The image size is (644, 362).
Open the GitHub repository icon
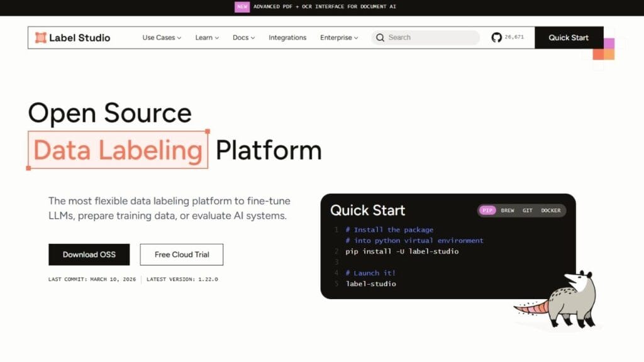click(x=497, y=38)
